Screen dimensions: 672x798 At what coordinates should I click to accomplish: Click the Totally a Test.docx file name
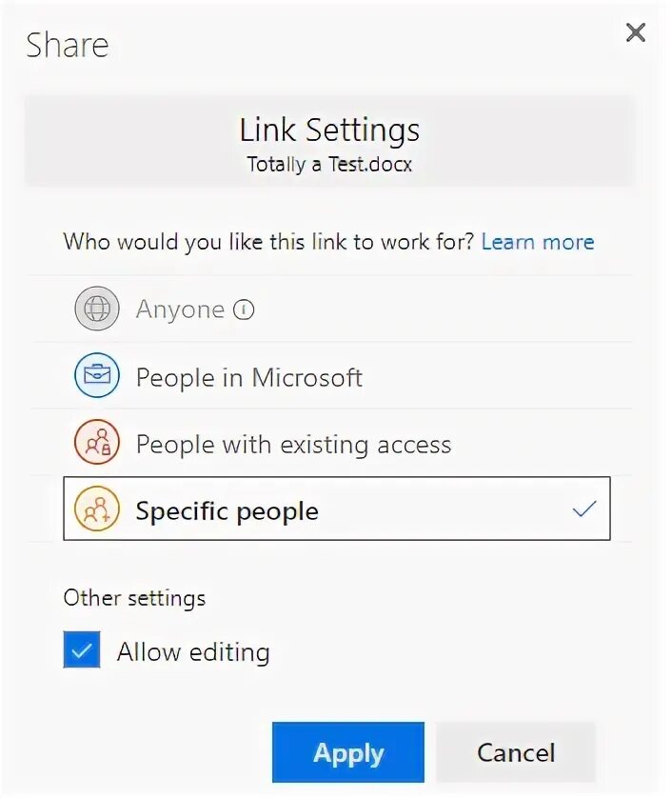(x=329, y=165)
